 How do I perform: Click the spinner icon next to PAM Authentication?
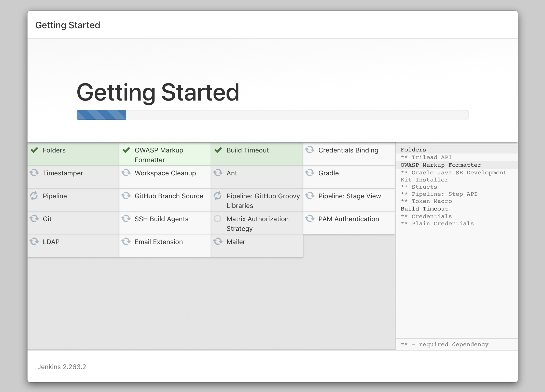[310, 218]
